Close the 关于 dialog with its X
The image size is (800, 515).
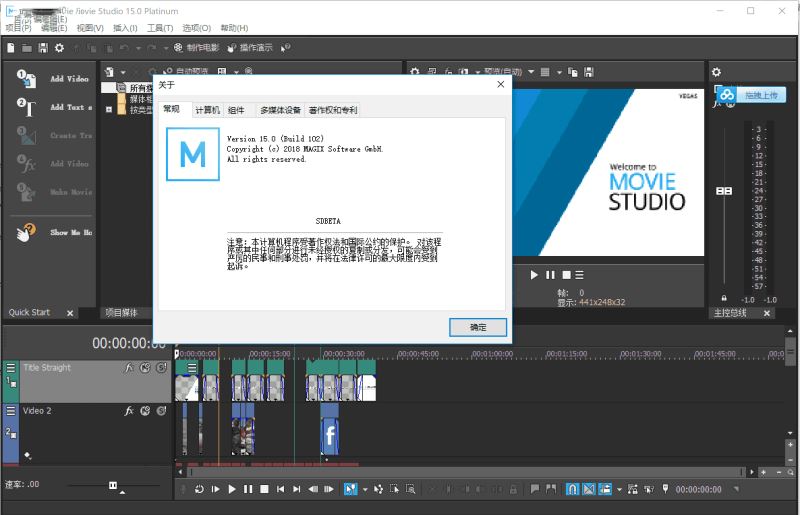click(x=501, y=84)
